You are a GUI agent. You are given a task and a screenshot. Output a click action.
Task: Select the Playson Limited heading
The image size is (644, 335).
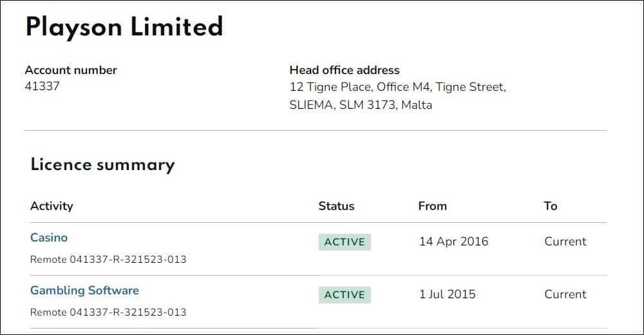(x=124, y=26)
